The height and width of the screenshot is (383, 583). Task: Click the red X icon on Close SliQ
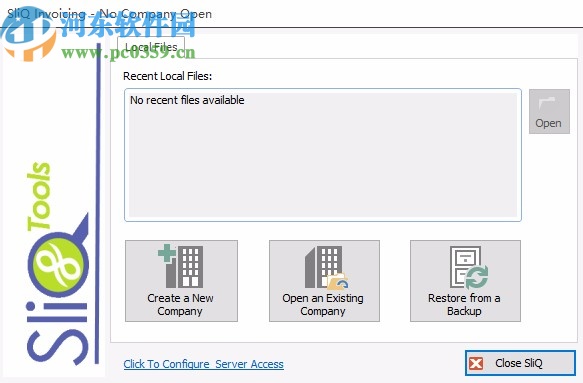click(476, 363)
